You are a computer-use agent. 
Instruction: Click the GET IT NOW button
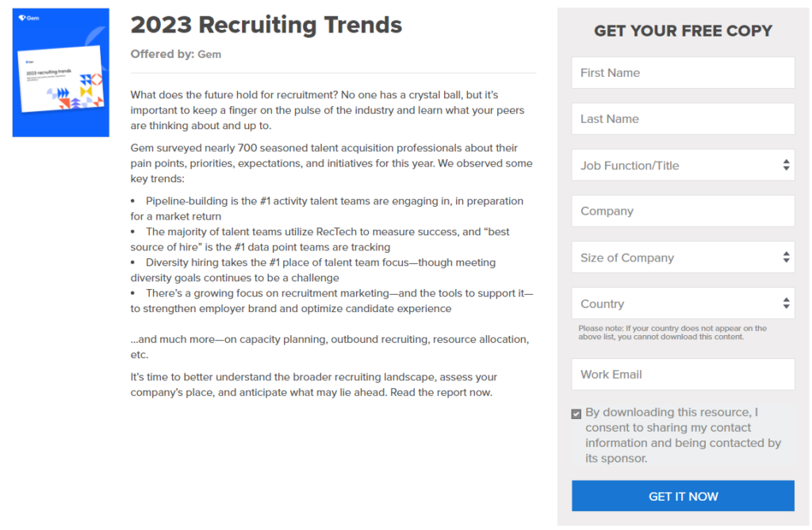pos(683,495)
